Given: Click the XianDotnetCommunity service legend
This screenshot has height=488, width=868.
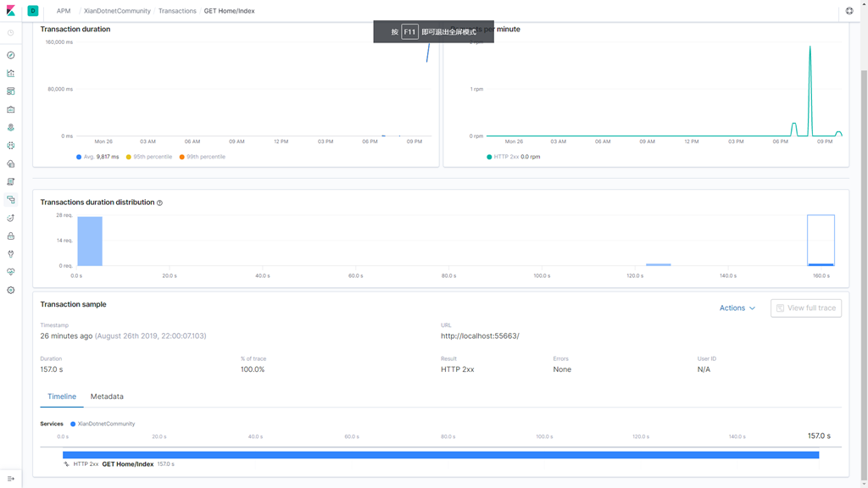Looking at the screenshot, I should click(x=103, y=424).
